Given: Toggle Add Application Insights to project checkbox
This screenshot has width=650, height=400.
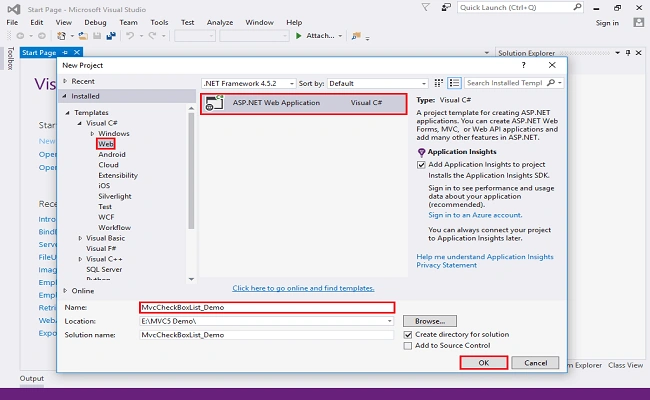Looking at the screenshot, I should click(421, 165).
